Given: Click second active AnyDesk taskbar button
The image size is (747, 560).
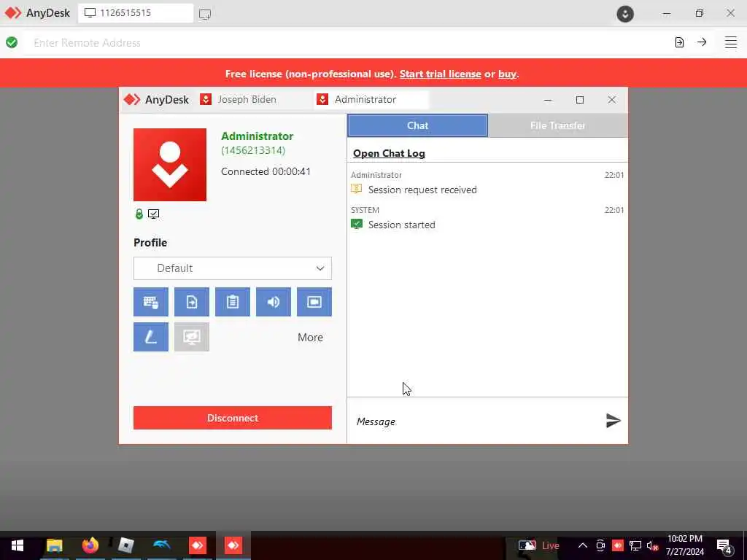Looking at the screenshot, I should pyautogui.click(x=233, y=545).
